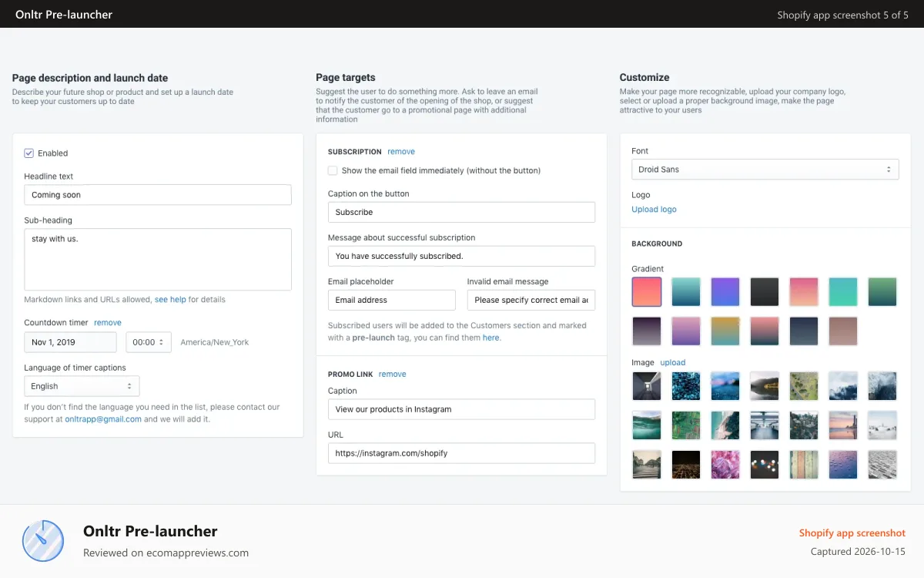
Task: Choose the underwater wave background image
Action: coord(647,425)
